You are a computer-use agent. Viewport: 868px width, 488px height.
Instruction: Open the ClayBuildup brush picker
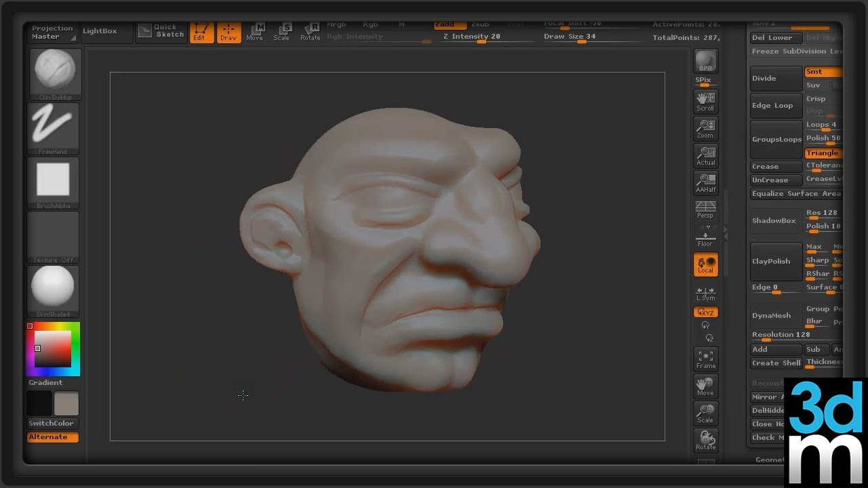click(x=54, y=75)
